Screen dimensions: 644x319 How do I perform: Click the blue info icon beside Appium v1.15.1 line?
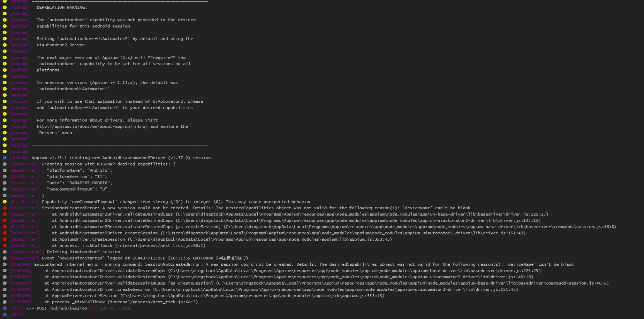click(5, 158)
